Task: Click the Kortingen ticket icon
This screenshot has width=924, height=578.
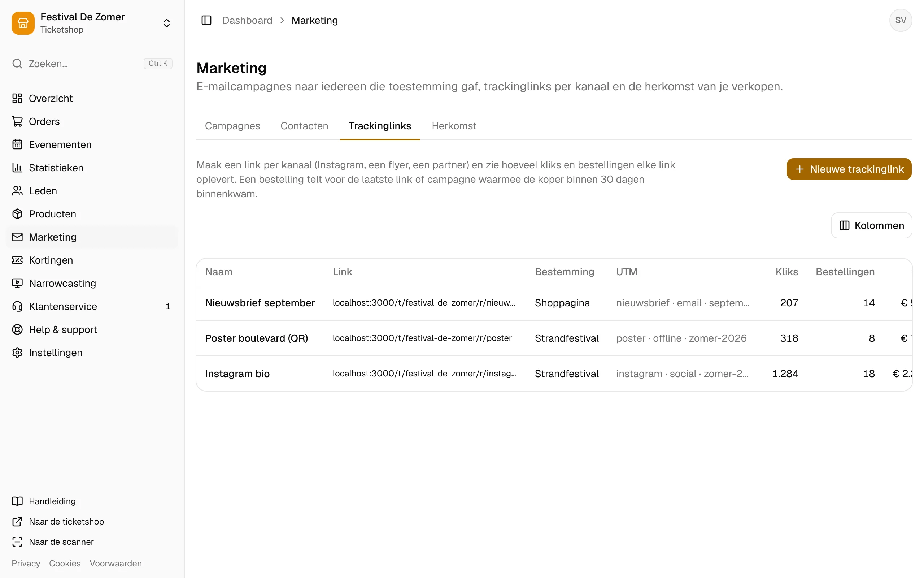Action: pyautogui.click(x=17, y=260)
